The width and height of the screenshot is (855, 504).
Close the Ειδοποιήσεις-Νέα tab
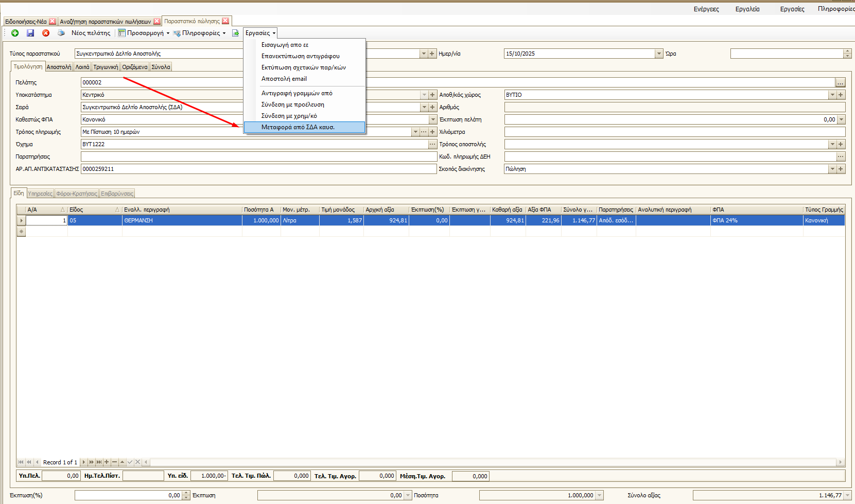point(52,21)
